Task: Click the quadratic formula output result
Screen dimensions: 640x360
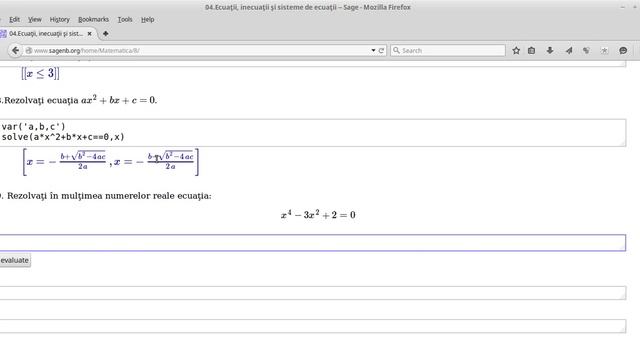Action: (x=111, y=162)
